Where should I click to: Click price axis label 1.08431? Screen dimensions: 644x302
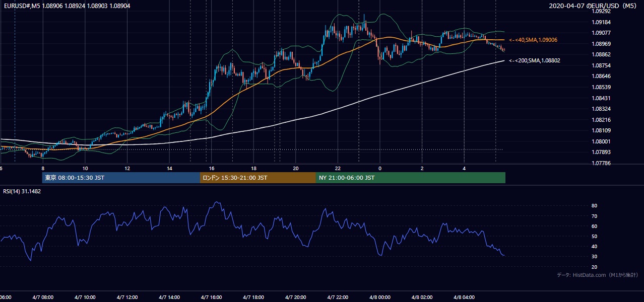point(601,98)
